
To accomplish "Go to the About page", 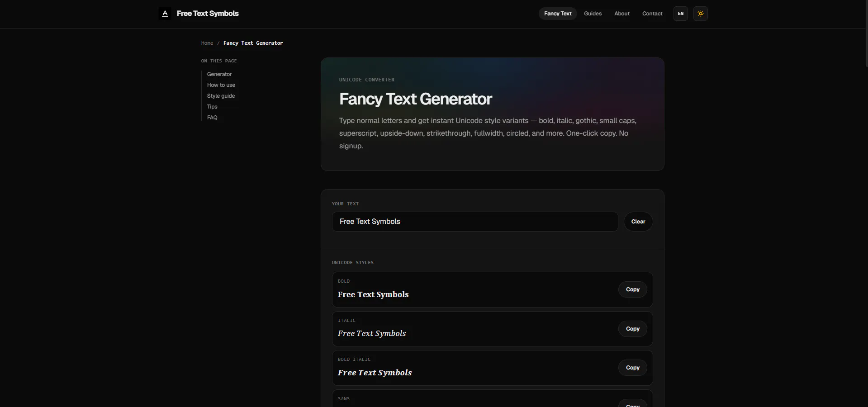I will [621, 14].
